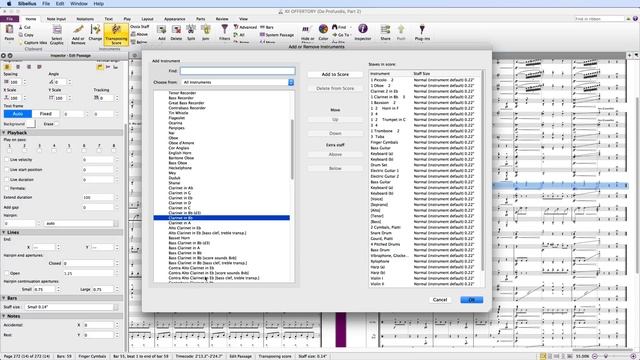
Task: Select Fixed text frame option
Action: [x=46, y=114]
